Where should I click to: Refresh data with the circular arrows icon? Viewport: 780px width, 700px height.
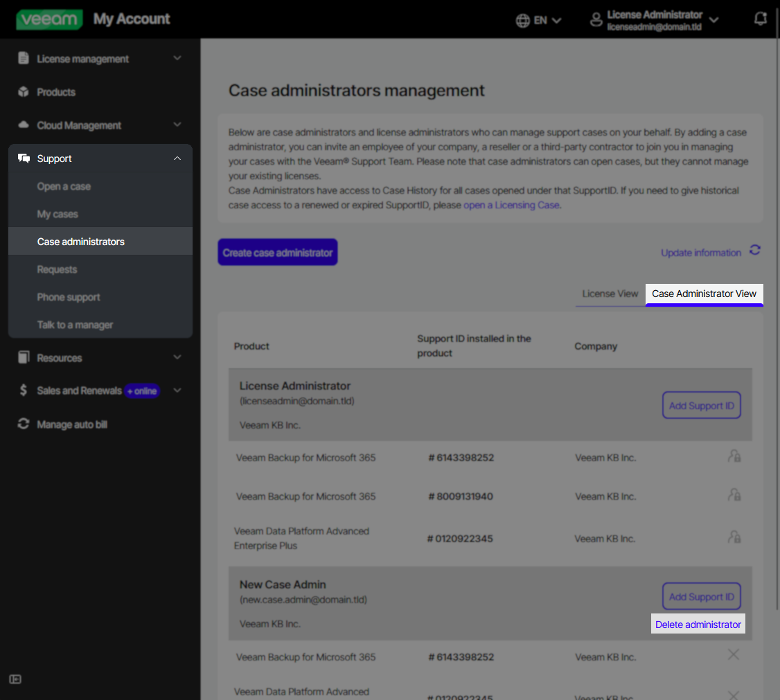(x=754, y=250)
